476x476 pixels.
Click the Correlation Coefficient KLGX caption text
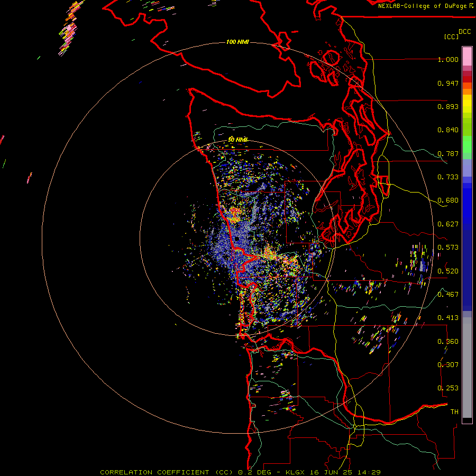[240, 472]
